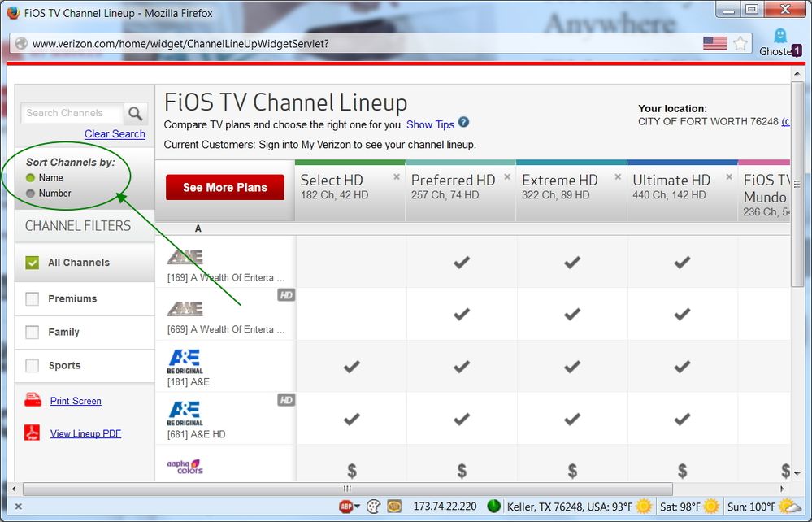Open the Adblock Plus dropdown arrow
The width and height of the screenshot is (812, 522).
pos(357,507)
